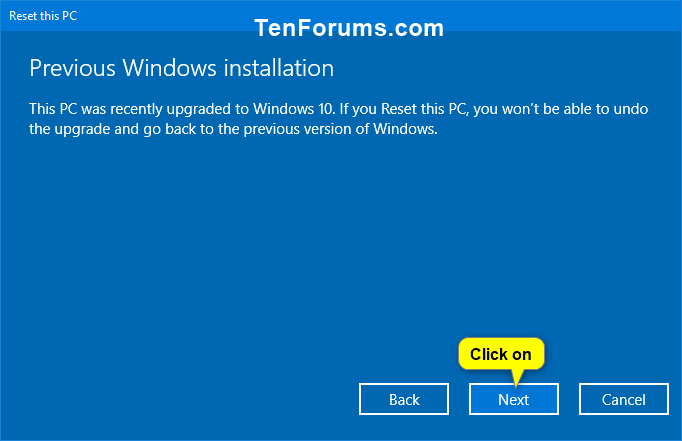The image size is (682, 441).
Task: Click the Next button to continue
Action: click(x=514, y=399)
